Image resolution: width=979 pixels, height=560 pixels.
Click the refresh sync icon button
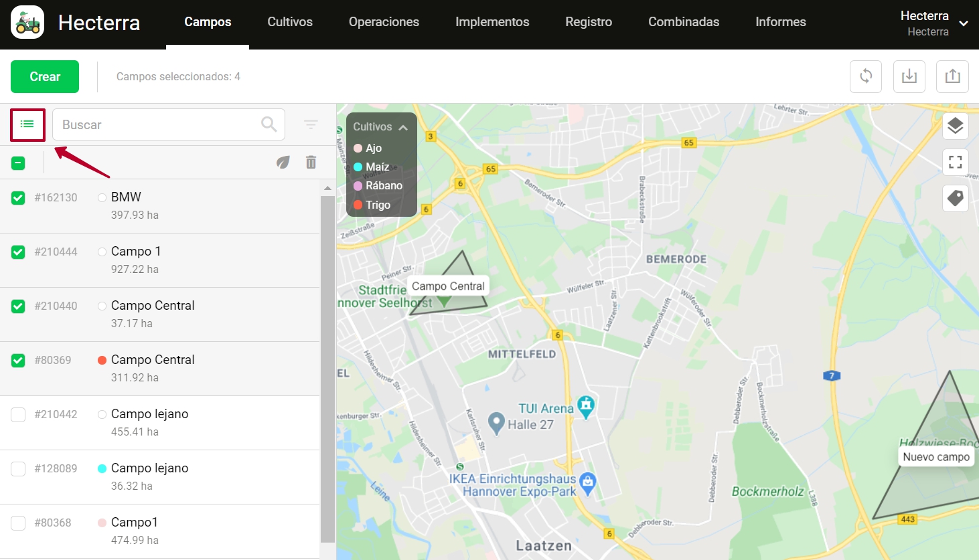(x=866, y=76)
